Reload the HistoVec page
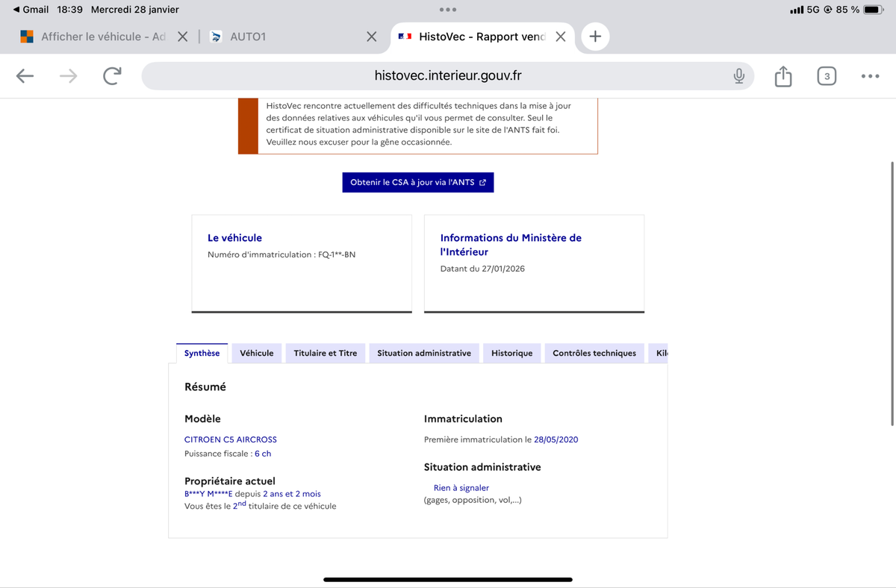The image size is (896, 588). coord(112,75)
